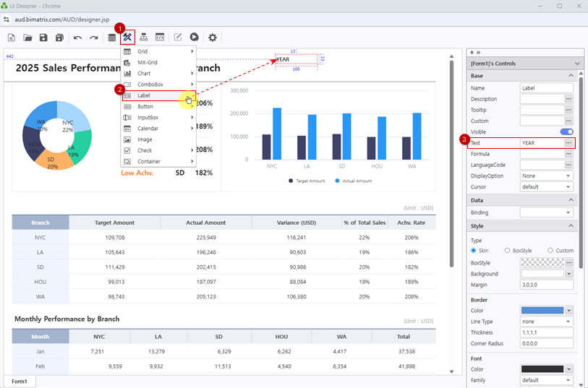Screen dimensions: 588x388
Task: Choose Chart in the controls menu
Action: coord(144,74)
